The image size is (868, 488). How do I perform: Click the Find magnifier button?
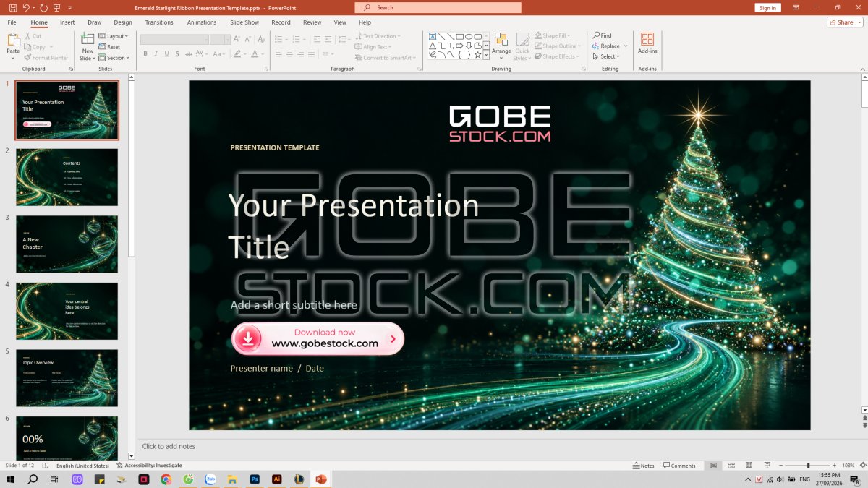pyautogui.click(x=602, y=35)
